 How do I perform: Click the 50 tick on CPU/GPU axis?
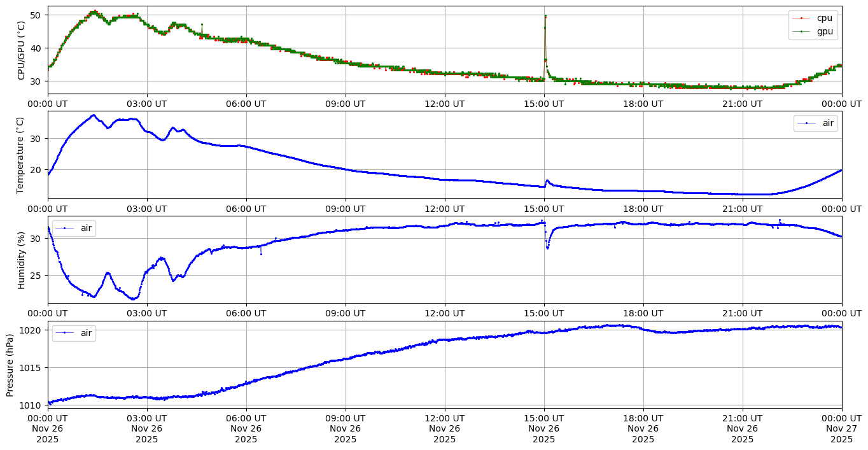click(36, 15)
